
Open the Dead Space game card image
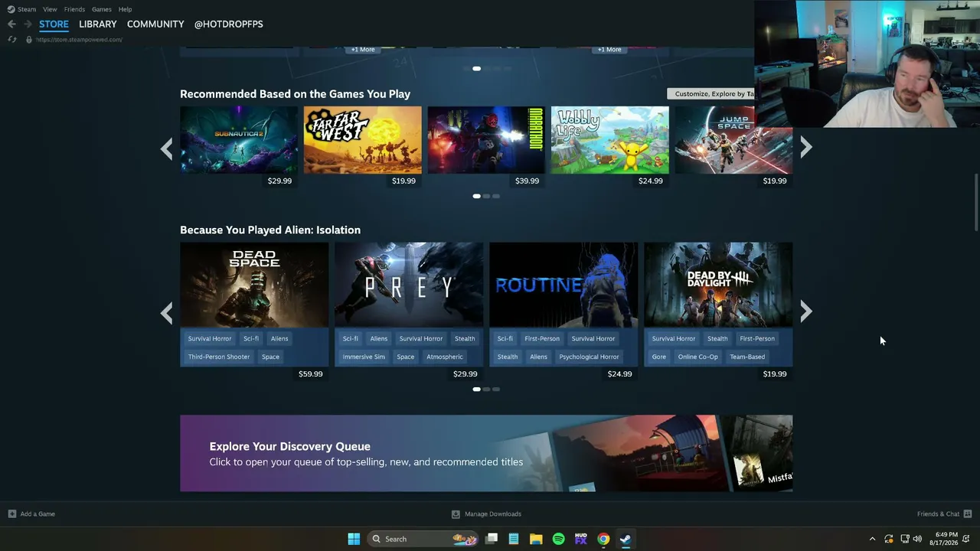(x=254, y=285)
